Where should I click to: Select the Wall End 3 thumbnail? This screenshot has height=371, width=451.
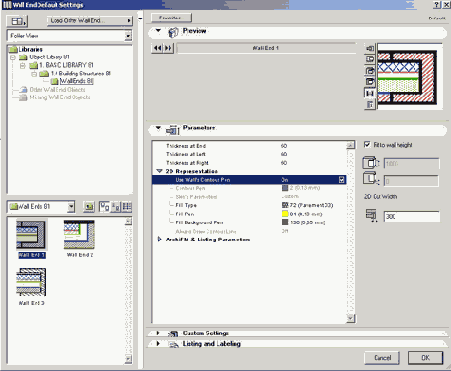tap(31, 282)
